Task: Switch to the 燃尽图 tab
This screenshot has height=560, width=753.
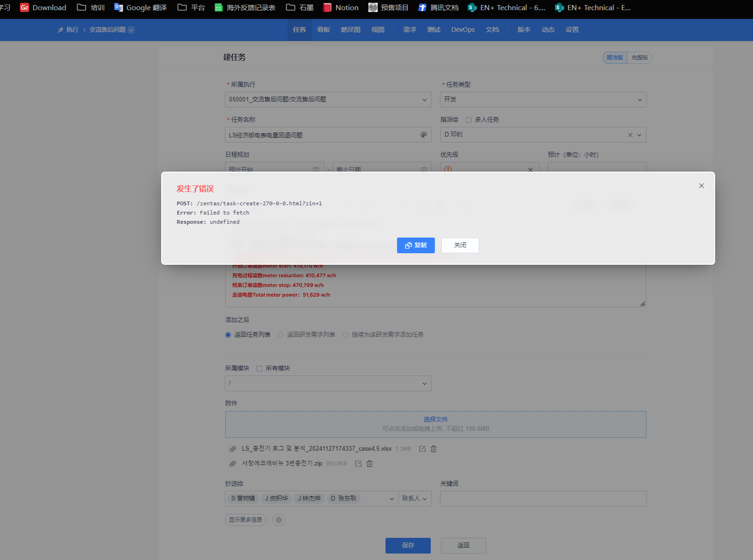Action: pos(351,30)
